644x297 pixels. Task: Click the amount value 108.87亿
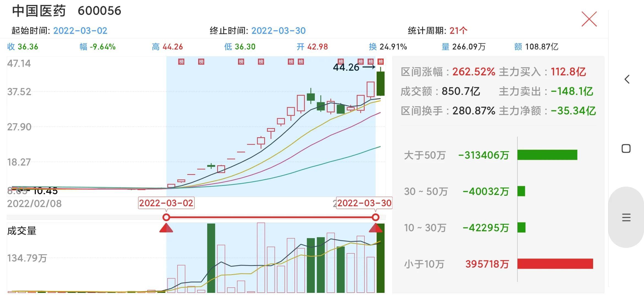542,47
